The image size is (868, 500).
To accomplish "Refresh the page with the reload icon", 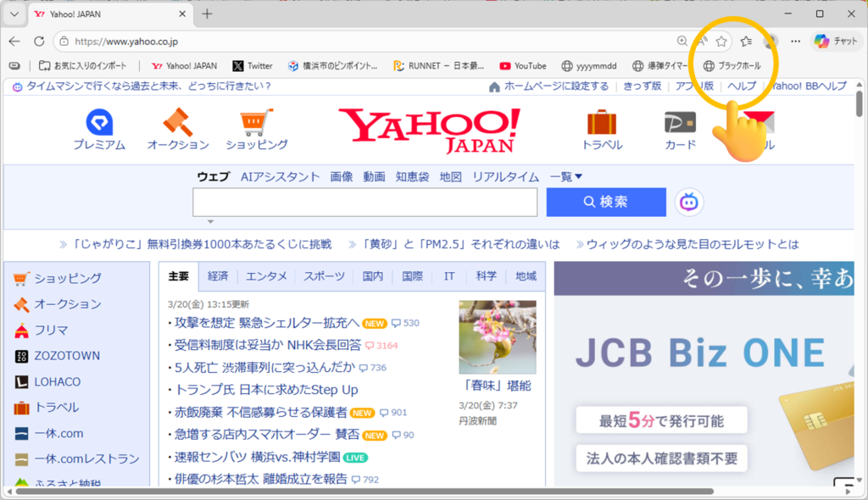I will coord(39,41).
